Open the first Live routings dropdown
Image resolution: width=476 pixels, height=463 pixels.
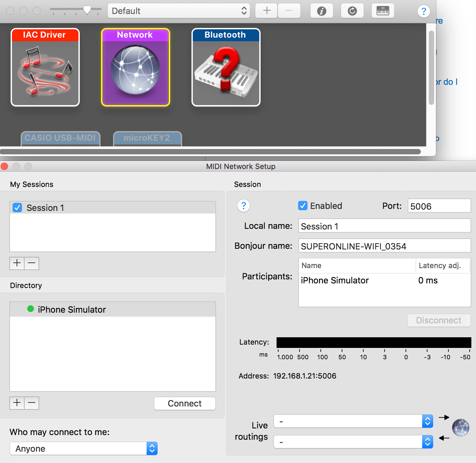tap(353, 421)
